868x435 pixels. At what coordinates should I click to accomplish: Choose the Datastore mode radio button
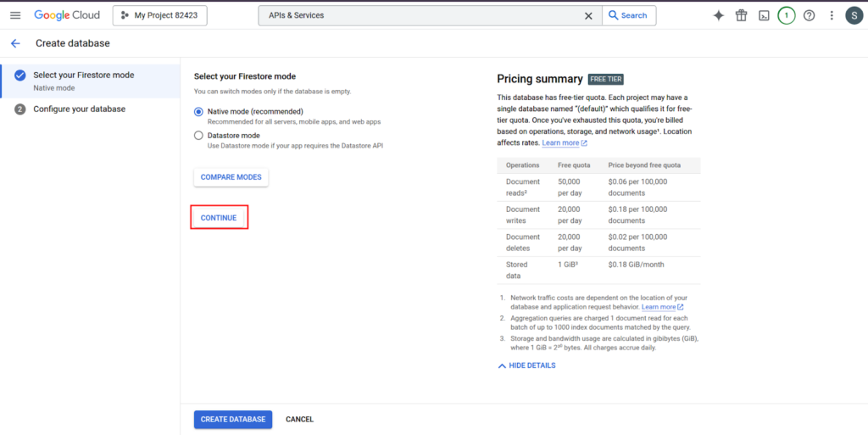[198, 135]
